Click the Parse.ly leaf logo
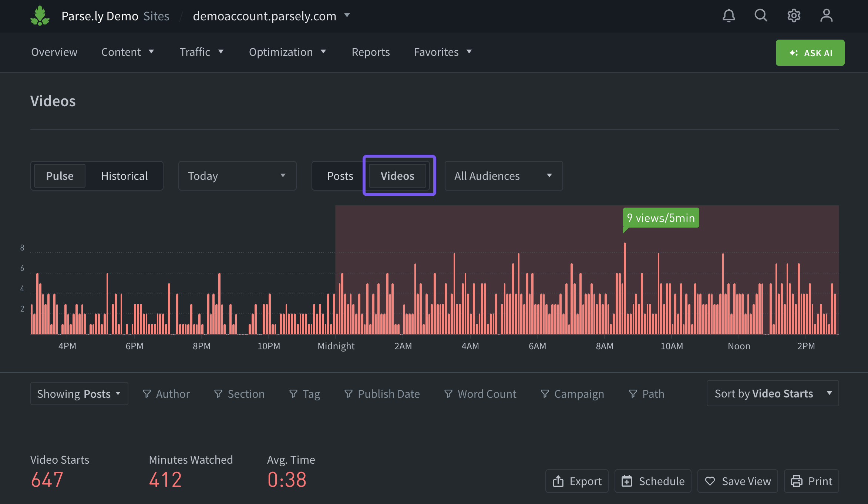The width and height of the screenshot is (868, 504). click(x=40, y=16)
